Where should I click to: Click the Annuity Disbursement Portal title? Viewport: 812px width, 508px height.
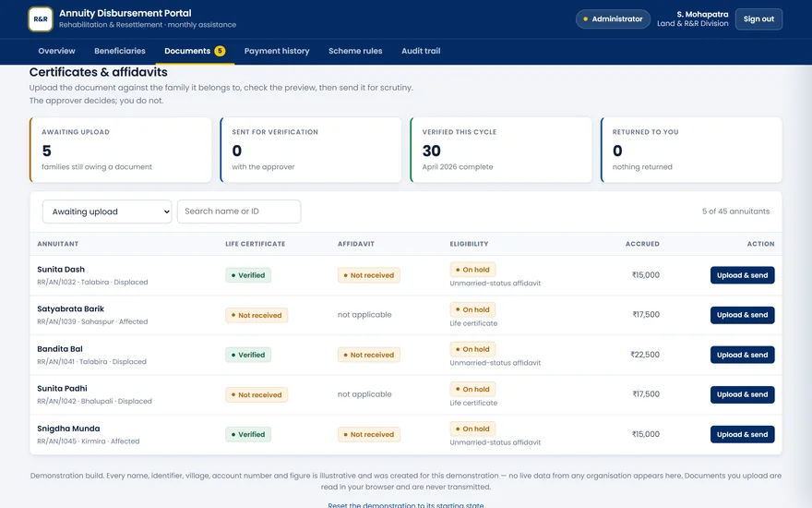coord(125,13)
